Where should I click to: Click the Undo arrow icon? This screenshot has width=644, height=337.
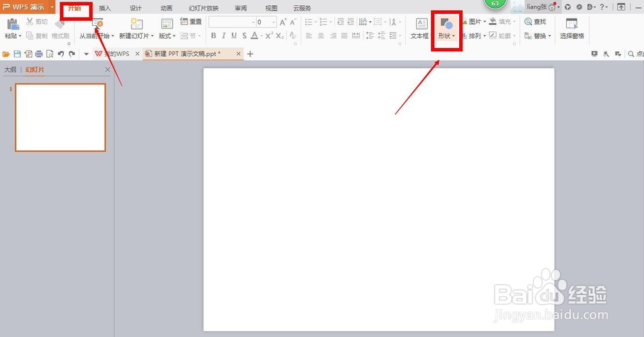point(61,54)
